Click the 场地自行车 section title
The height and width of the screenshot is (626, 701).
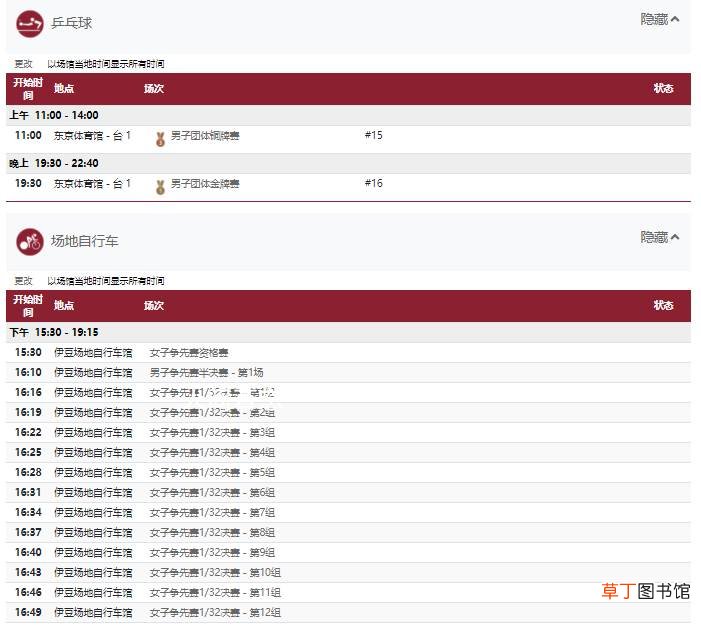84,241
